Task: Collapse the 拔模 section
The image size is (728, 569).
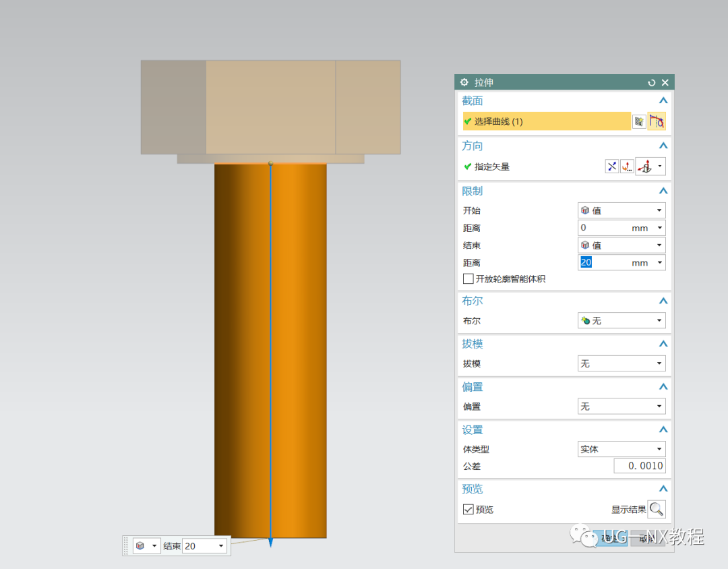Action: (663, 344)
